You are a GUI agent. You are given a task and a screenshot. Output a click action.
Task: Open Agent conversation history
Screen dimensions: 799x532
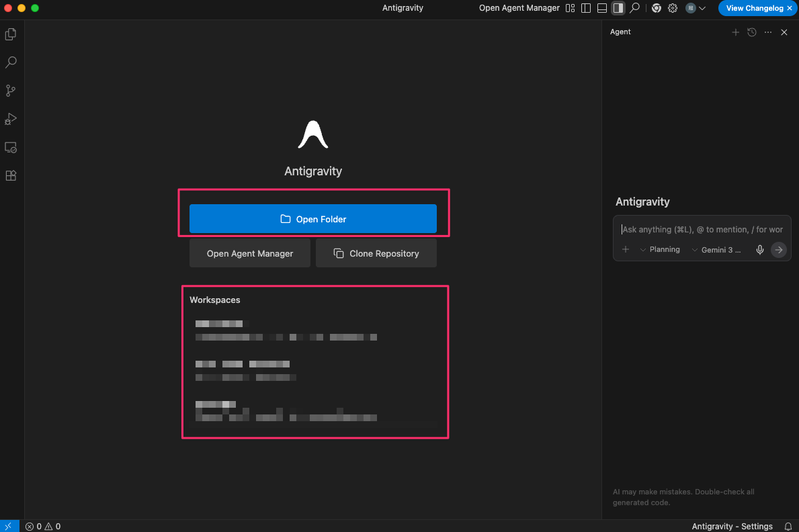tap(751, 32)
